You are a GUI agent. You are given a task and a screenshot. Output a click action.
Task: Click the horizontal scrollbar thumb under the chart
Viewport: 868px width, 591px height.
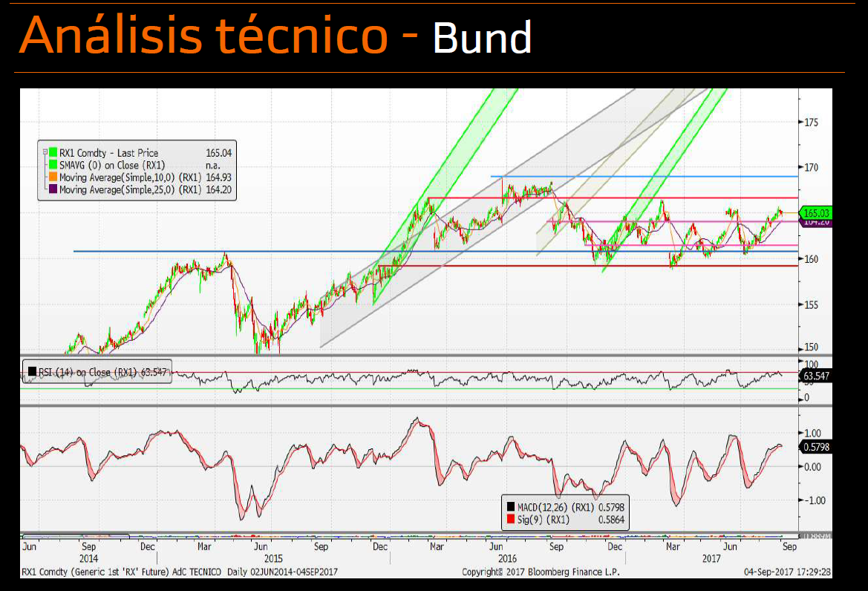pyautogui.click(x=75, y=536)
